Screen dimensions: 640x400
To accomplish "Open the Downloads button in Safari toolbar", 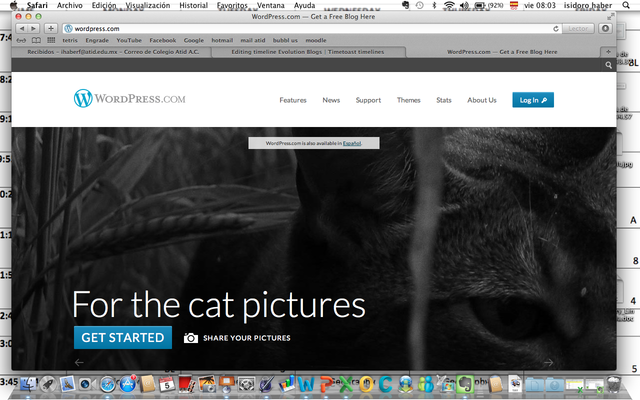I will [606, 29].
